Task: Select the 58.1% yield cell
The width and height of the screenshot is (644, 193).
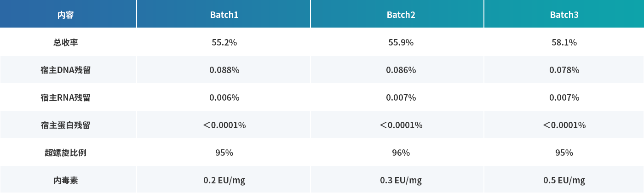Action: point(564,42)
